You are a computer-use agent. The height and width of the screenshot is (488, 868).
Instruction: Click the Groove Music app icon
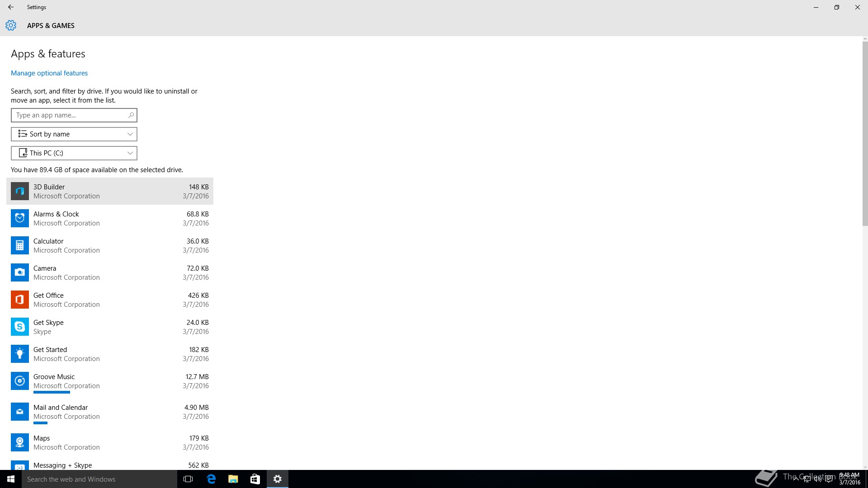[x=20, y=381]
